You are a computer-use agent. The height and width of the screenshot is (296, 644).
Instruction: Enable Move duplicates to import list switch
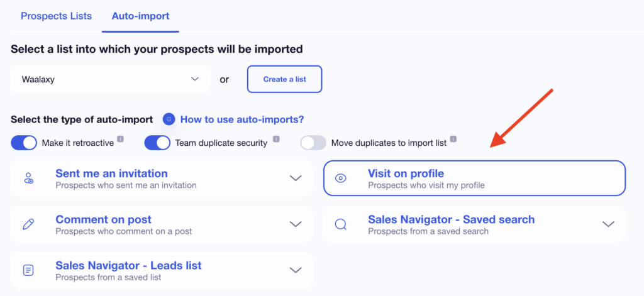[x=313, y=143]
